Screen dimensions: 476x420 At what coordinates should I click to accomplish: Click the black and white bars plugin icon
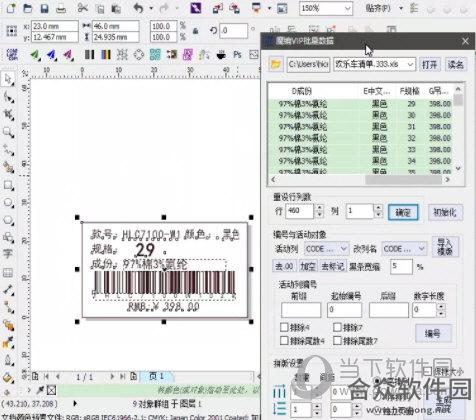pos(89,54)
